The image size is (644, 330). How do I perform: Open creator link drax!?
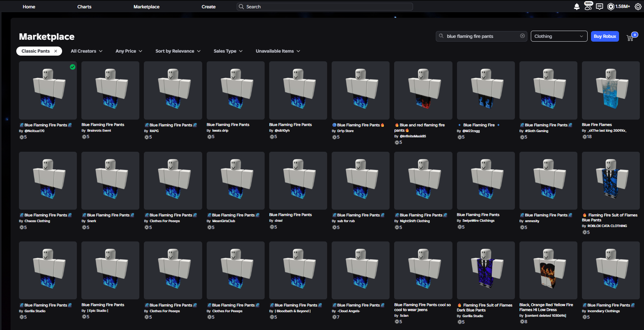click(x=279, y=221)
